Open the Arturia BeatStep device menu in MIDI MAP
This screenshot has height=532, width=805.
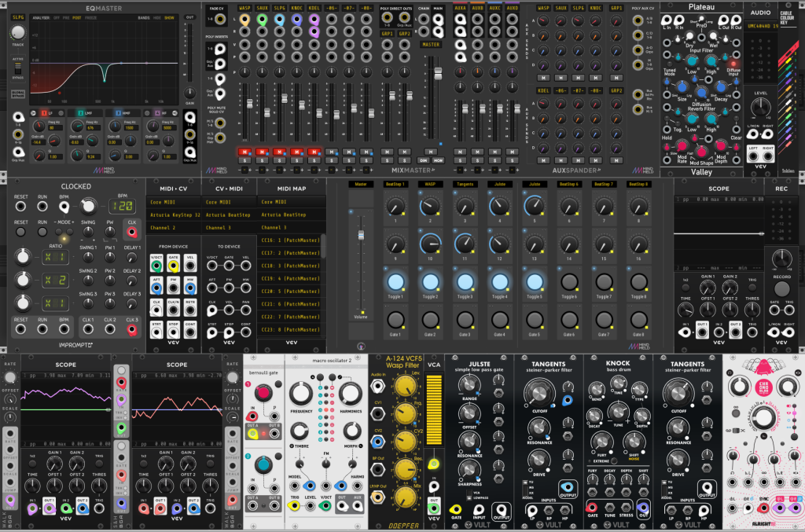(x=291, y=215)
